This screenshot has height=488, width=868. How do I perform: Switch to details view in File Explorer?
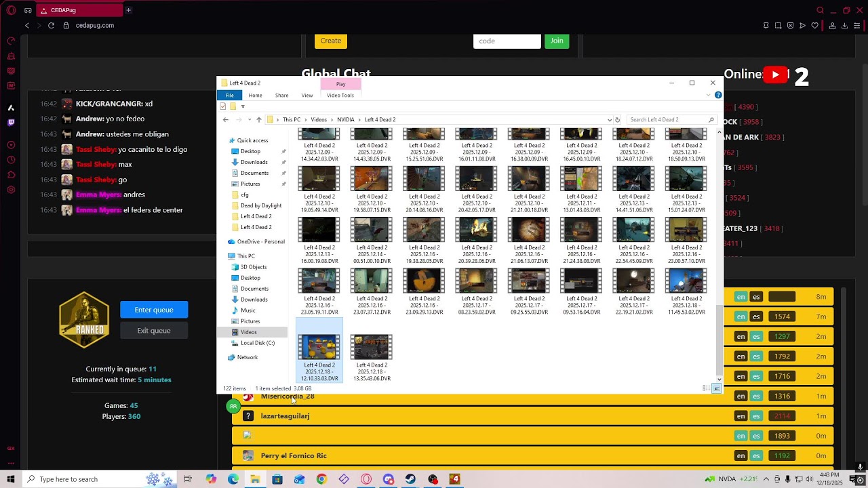pos(706,388)
